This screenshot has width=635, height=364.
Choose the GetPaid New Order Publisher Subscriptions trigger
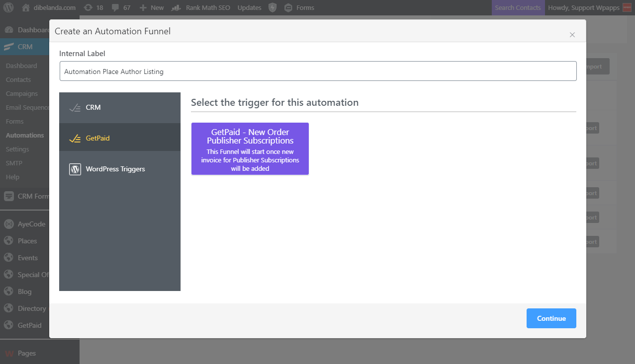pyautogui.click(x=250, y=148)
